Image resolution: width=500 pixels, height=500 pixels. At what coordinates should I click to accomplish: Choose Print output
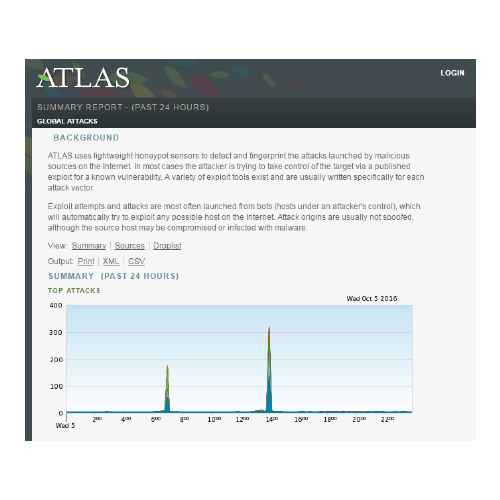point(86,261)
